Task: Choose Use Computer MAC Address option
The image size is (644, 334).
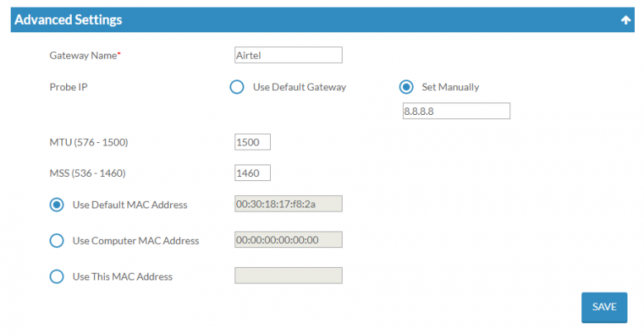Action: tap(57, 241)
